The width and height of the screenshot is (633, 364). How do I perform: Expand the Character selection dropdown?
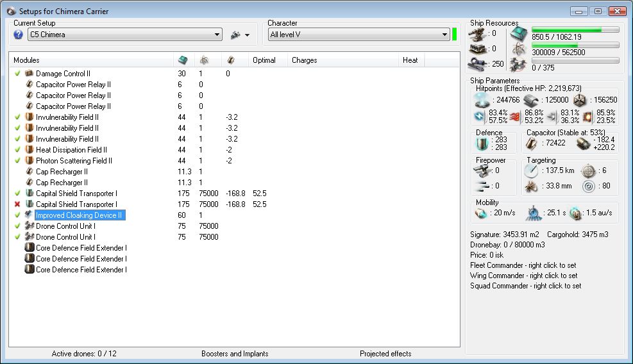pos(444,35)
